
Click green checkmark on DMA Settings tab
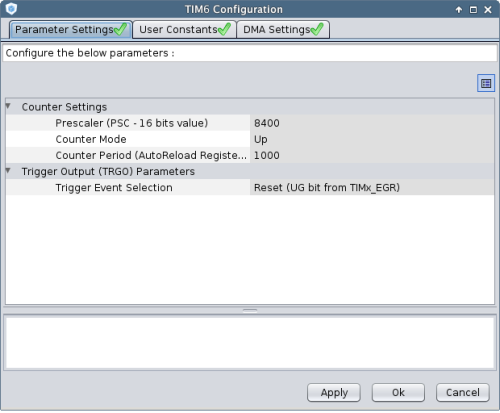click(317, 29)
